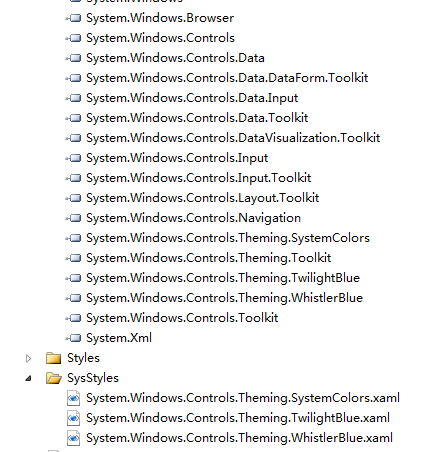Select the SysStyles folder label

point(93,378)
